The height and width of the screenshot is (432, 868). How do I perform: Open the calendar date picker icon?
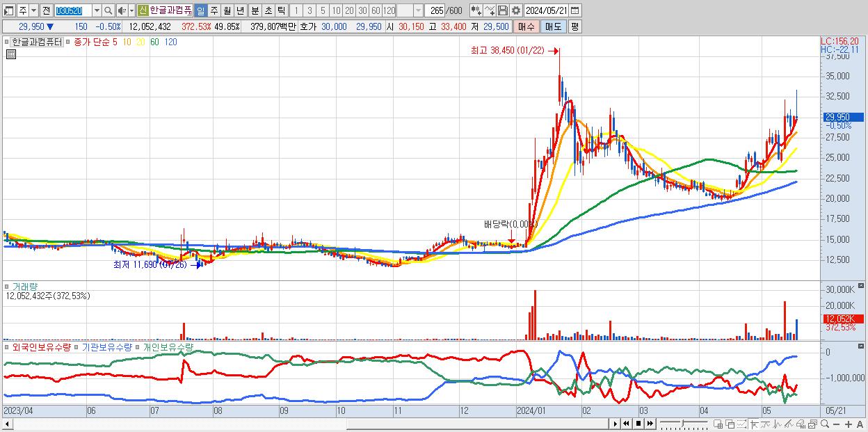click(x=574, y=10)
